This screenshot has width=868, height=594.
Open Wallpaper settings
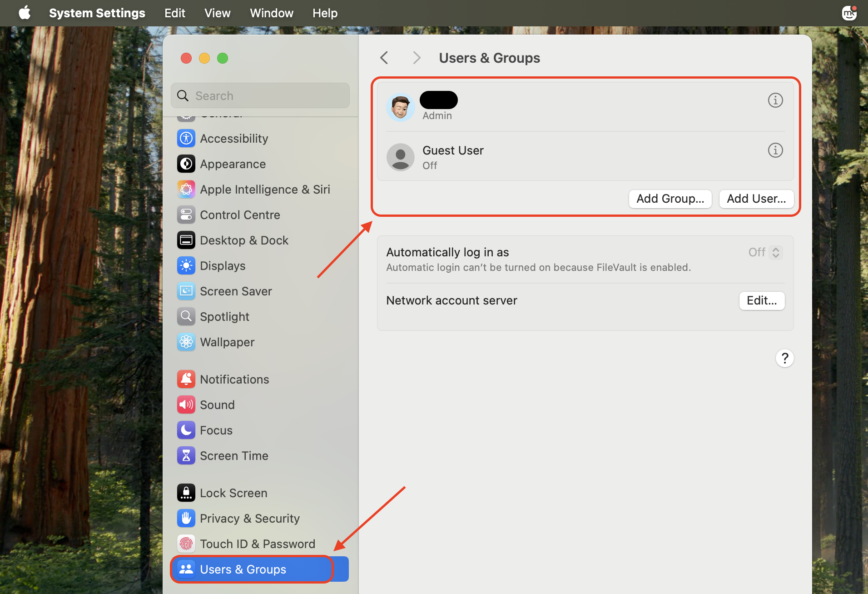tap(227, 342)
